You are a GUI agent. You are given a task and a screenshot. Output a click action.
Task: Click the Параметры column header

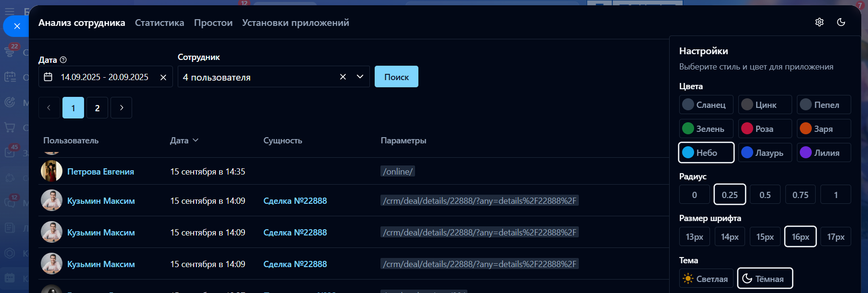click(x=403, y=141)
